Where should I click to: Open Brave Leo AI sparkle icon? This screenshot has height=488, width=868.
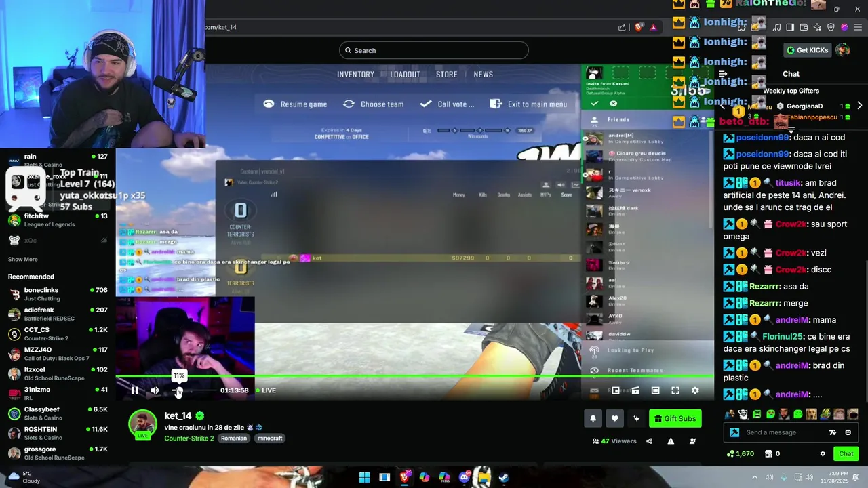pos(817,27)
